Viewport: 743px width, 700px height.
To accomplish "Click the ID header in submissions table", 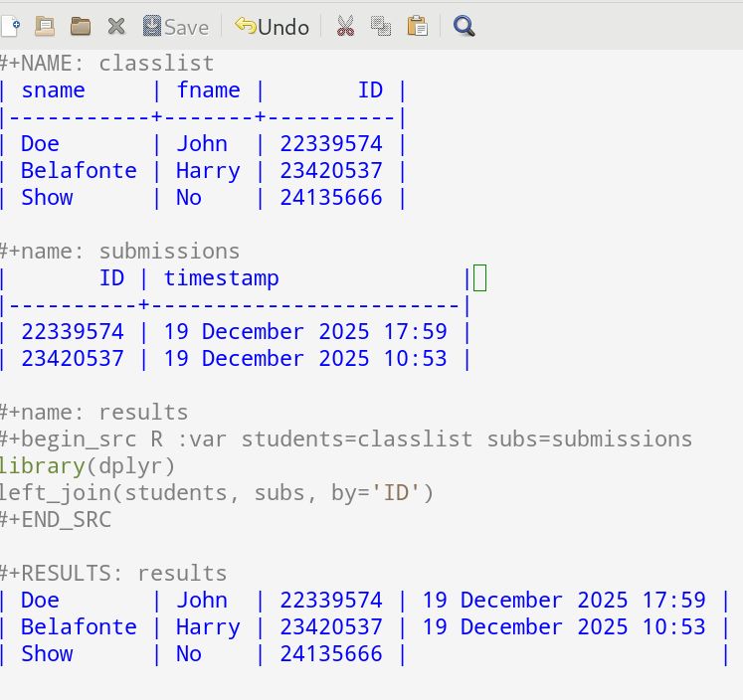I will pyautogui.click(x=111, y=278).
